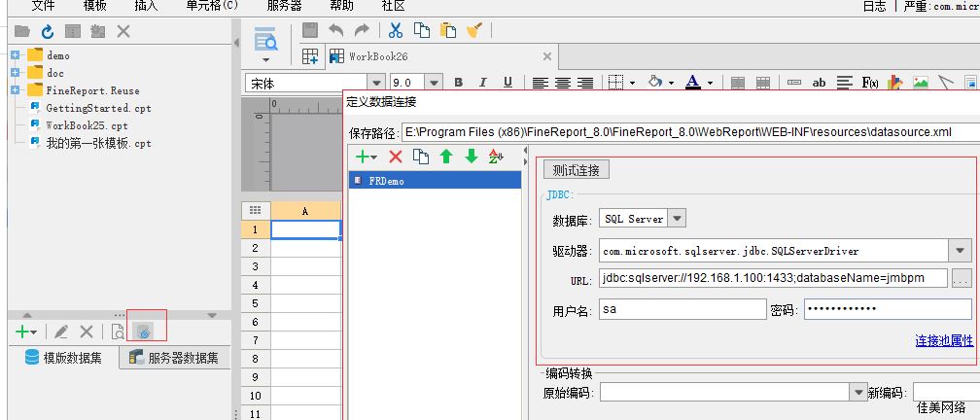The height and width of the screenshot is (420, 980).
Task: Copy with the main toolbar copy icon
Action: tap(422, 30)
